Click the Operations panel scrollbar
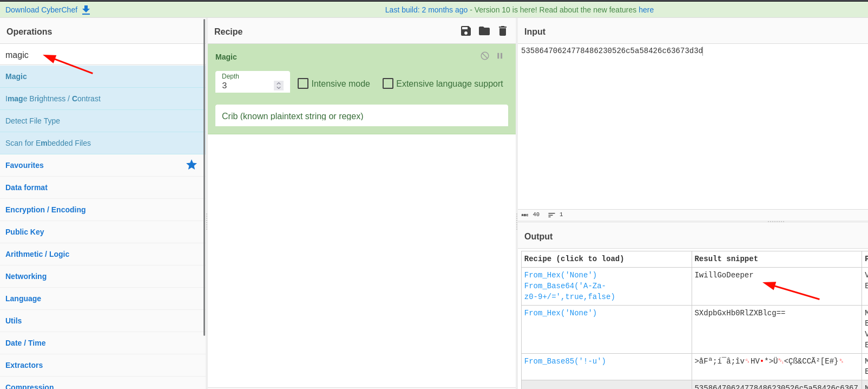The image size is (868, 389). coord(204,177)
